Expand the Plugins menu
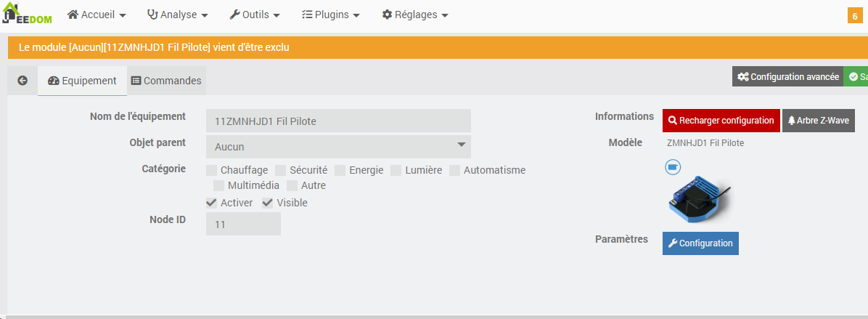Viewport: 868px width, 319px height. (331, 15)
